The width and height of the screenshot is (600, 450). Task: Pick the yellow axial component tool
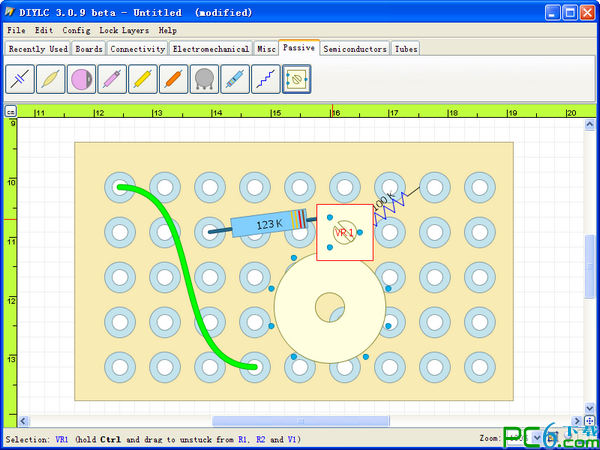point(143,79)
